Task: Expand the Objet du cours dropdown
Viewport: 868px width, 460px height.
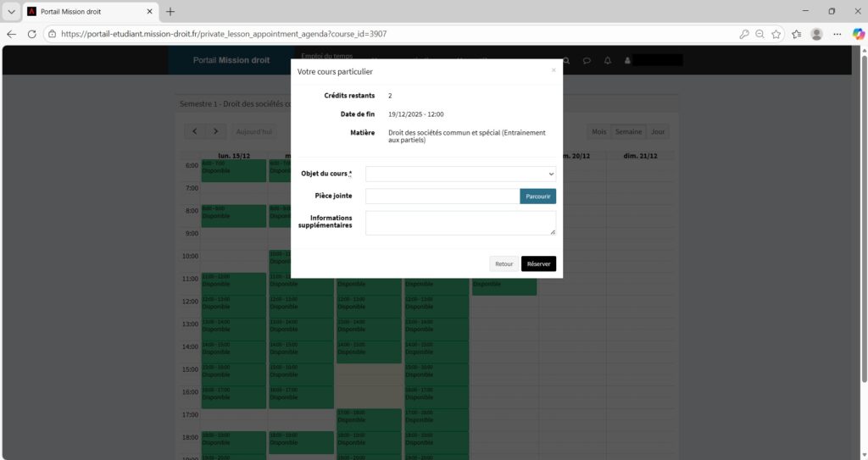Action: click(x=460, y=174)
